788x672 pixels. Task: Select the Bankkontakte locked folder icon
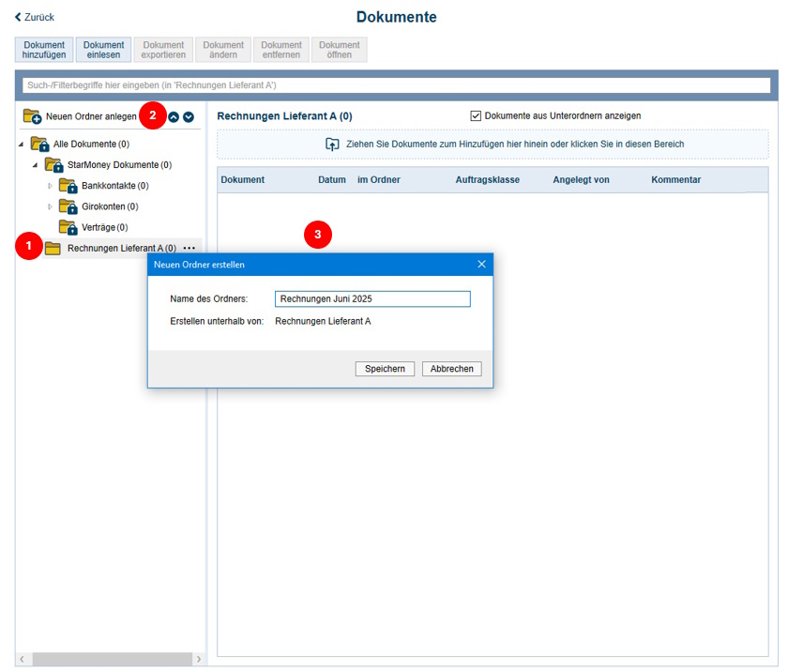click(68, 186)
